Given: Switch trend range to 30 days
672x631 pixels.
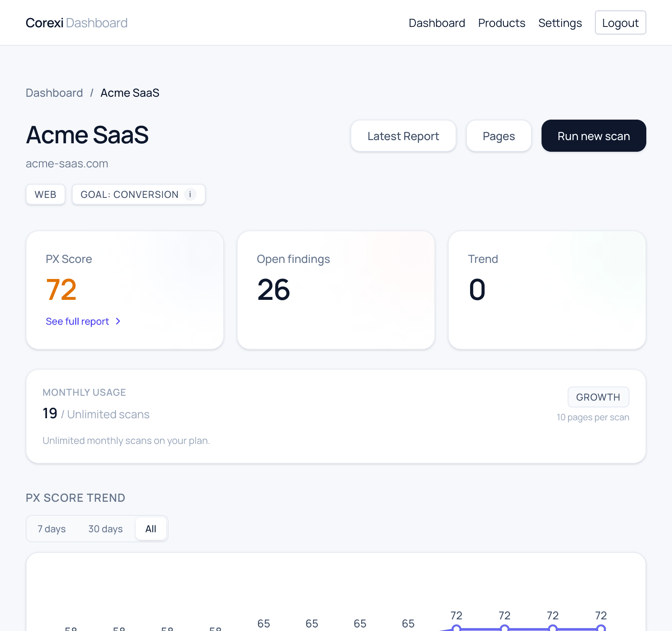Looking at the screenshot, I should tap(105, 529).
